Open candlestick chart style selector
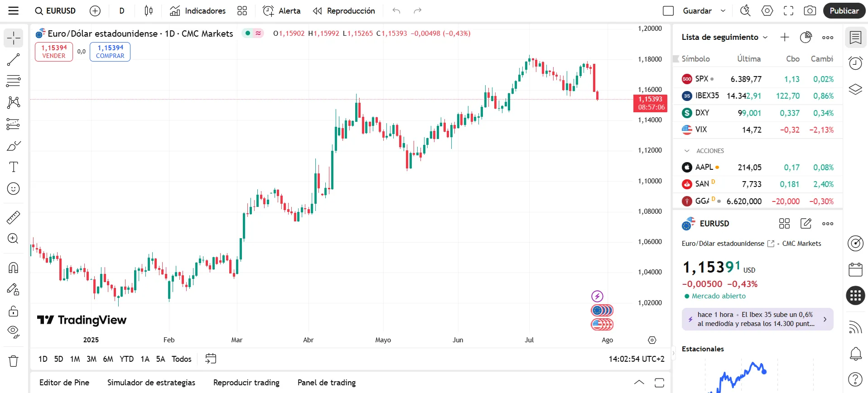This screenshot has height=393, width=868. (149, 11)
